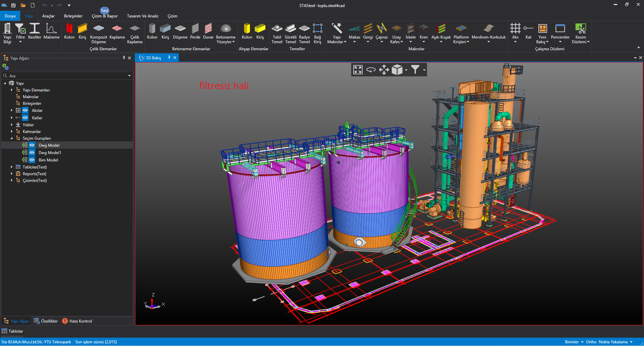Screen dimensions: 644x346
Task: Click the zoom extents icon in viewport
Action: point(358,70)
